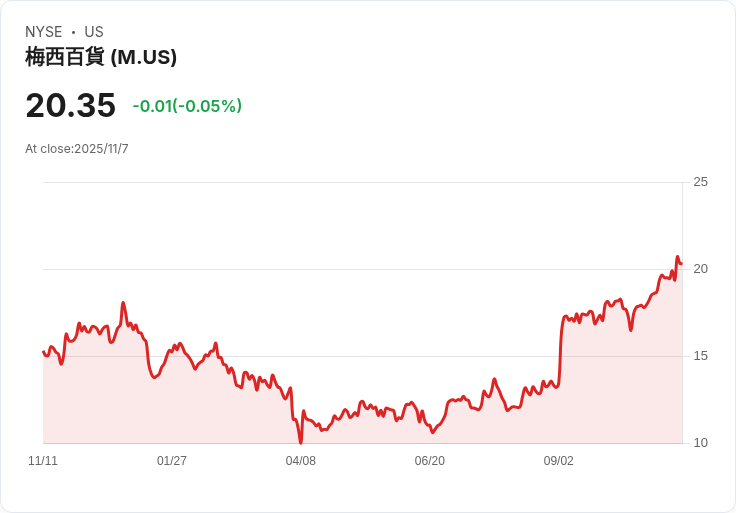Click the 20 value on the y-axis
The width and height of the screenshot is (736, 513).
(700, 269)
